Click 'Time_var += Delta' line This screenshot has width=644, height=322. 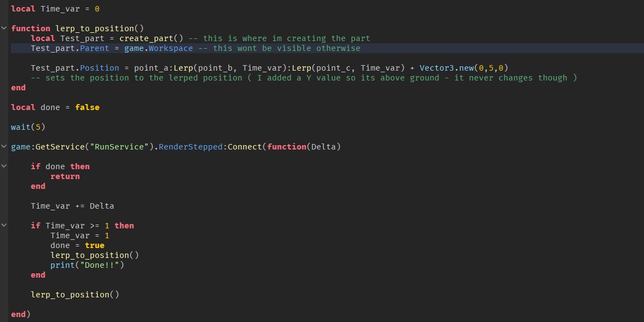click(x=72, y=206)
